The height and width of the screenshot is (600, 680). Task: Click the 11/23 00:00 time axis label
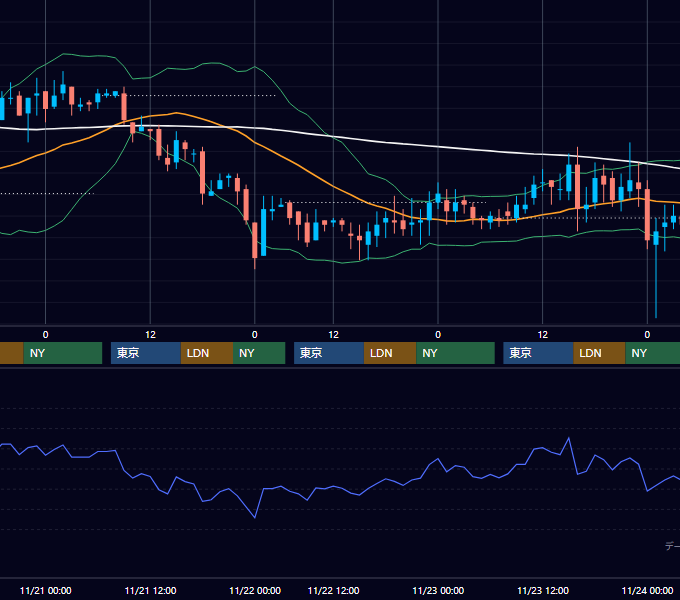(x=438, y=590)
